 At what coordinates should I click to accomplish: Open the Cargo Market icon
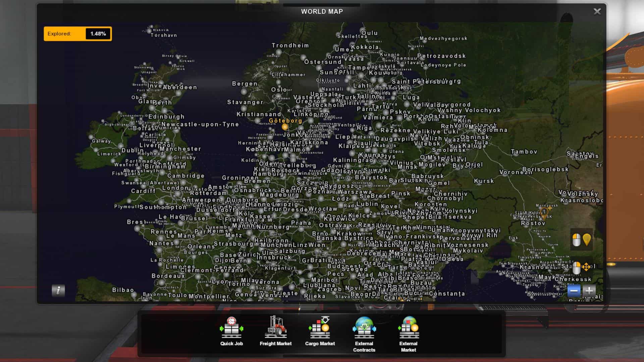point(320,327)
